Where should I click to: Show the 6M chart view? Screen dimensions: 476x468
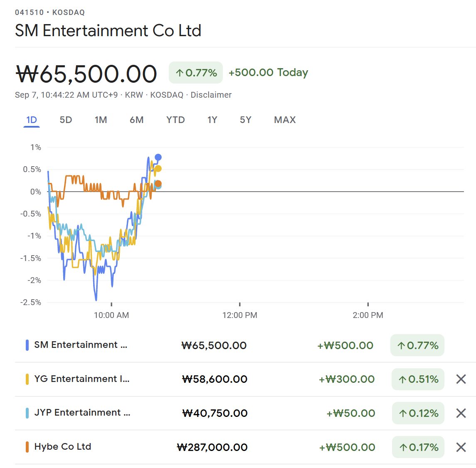pyautogui.click(x=136, y=120)
